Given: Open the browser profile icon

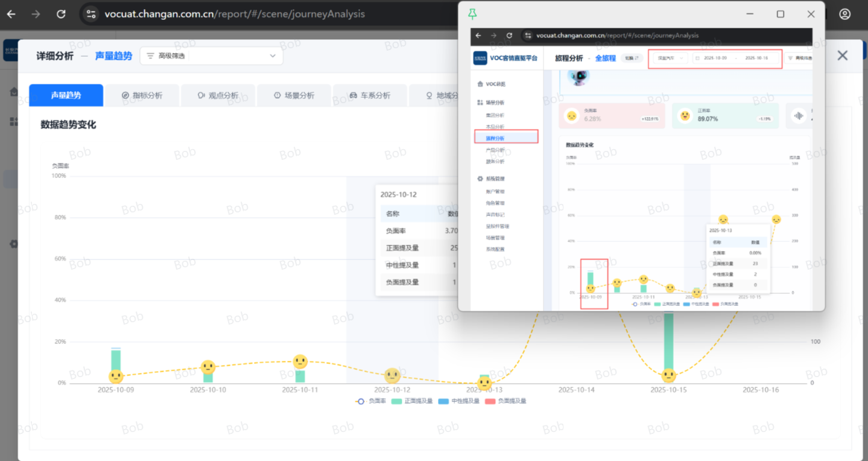Looking at the screenshot, I should point(844,14).
